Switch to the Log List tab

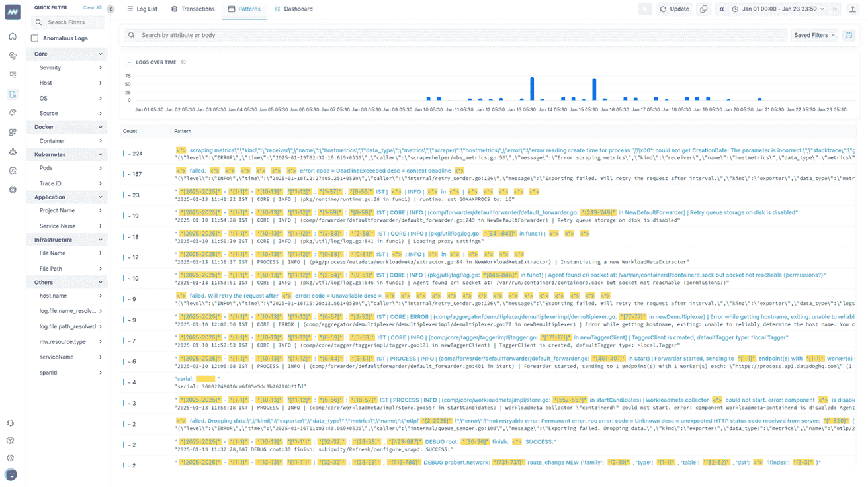point(142,9)
